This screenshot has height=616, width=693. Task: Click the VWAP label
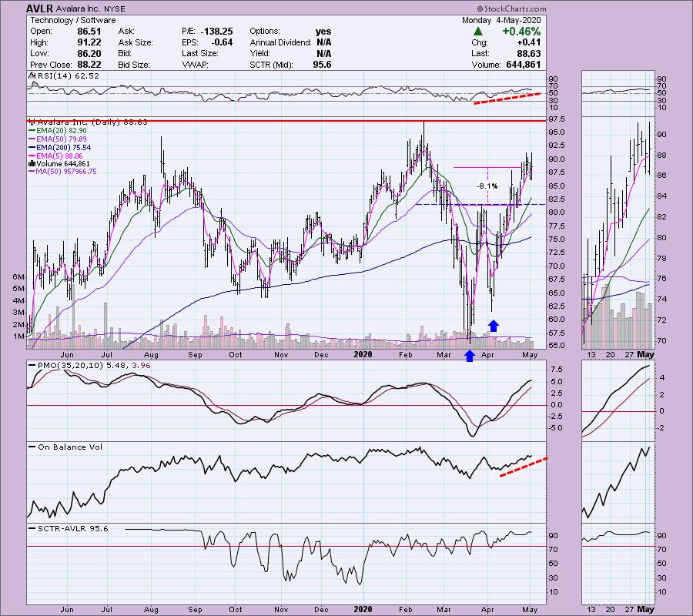[x=196, y=65]
